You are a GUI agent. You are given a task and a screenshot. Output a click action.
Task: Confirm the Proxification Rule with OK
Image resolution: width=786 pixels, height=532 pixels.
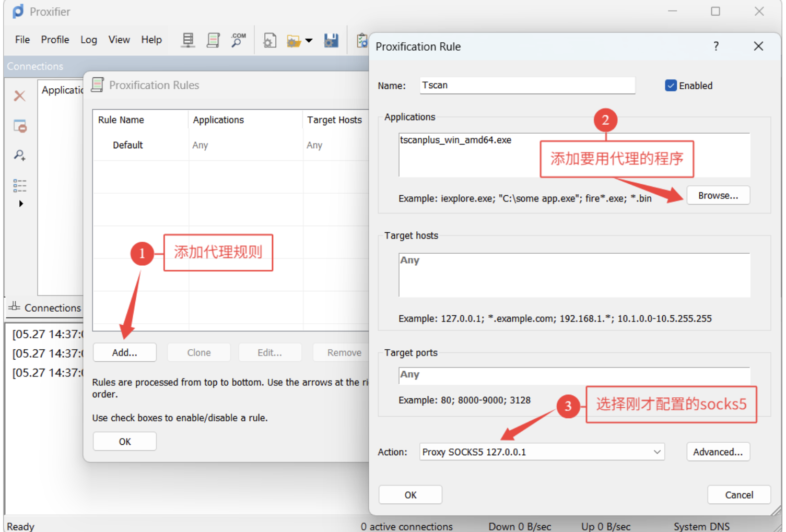pos(410,495)
